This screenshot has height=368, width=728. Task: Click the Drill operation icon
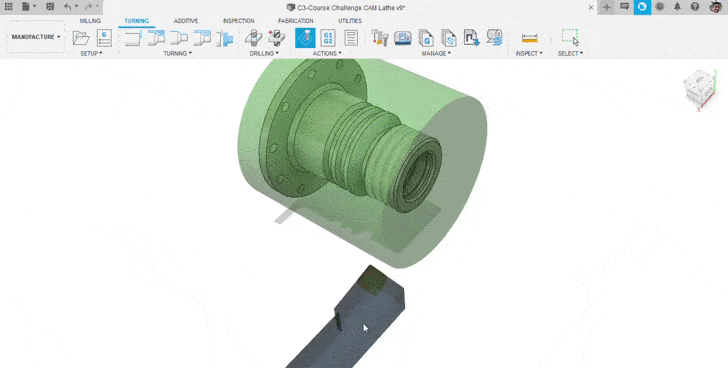click(254, 38)
